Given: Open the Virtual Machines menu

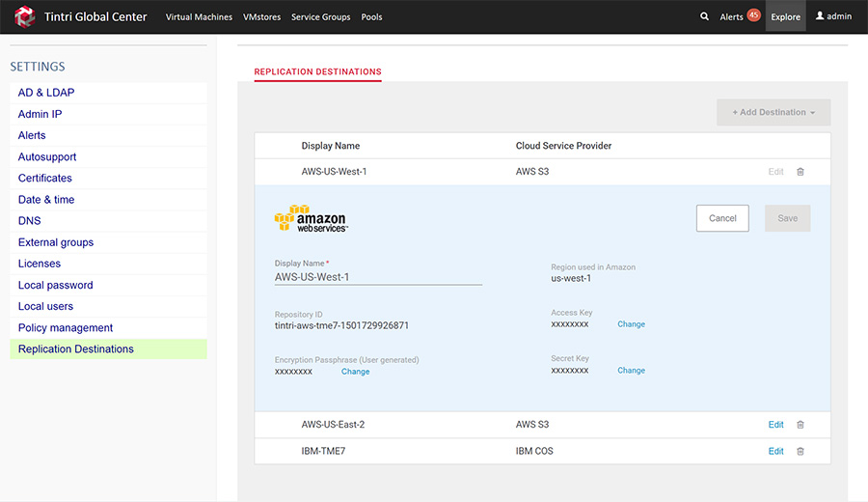Looking at the screenshot, I should point(199,17).
